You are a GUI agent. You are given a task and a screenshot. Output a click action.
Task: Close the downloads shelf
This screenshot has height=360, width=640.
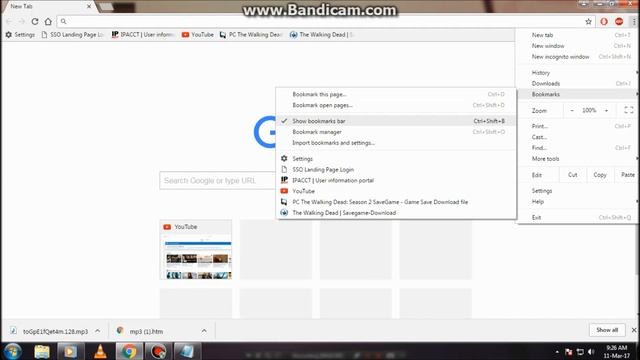tap(634, 330)
